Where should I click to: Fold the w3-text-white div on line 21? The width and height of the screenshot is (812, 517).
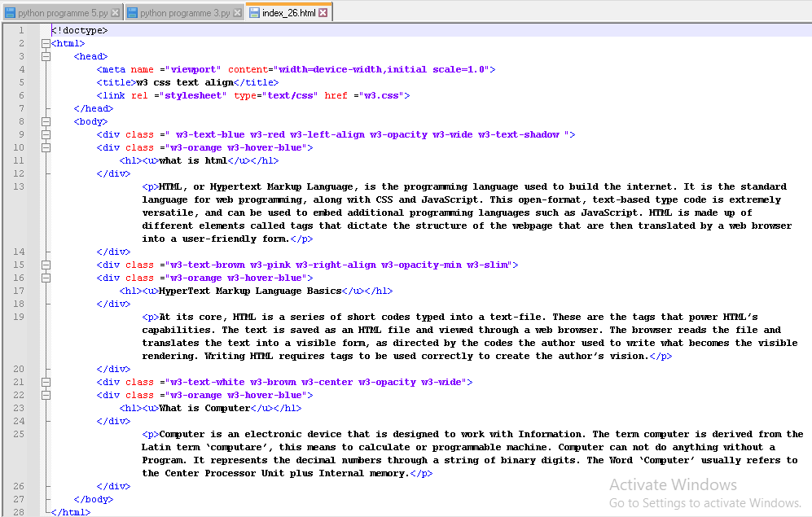[x=46, y=382]
